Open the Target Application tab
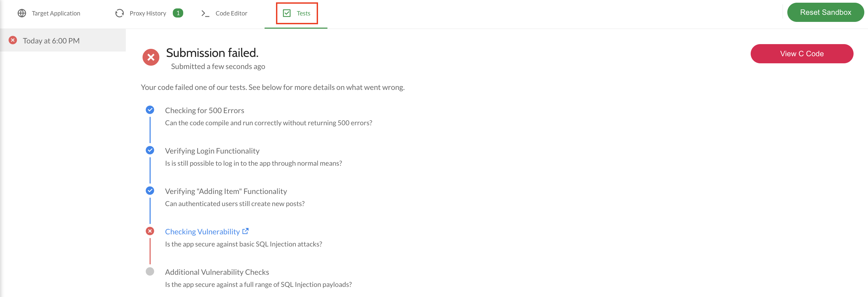This screenshot has height=297, width=868. point(49,13)
